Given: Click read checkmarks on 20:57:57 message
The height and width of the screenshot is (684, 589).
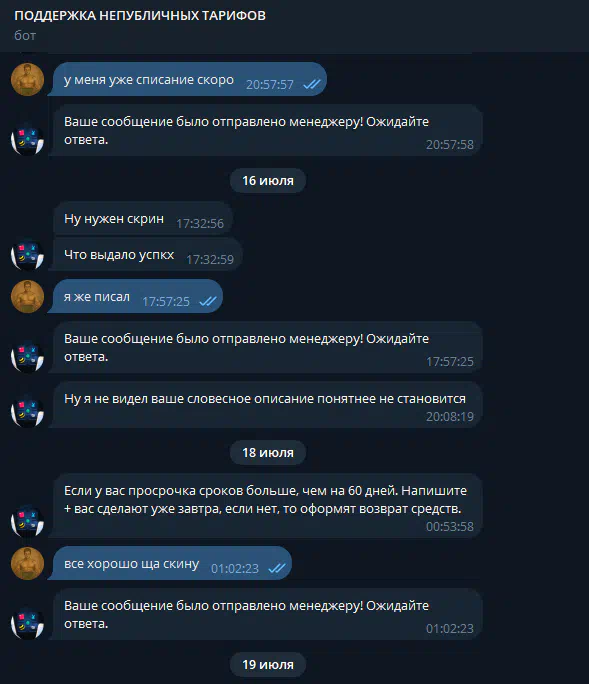Looking at the screenshot, I should click(312, 84).
